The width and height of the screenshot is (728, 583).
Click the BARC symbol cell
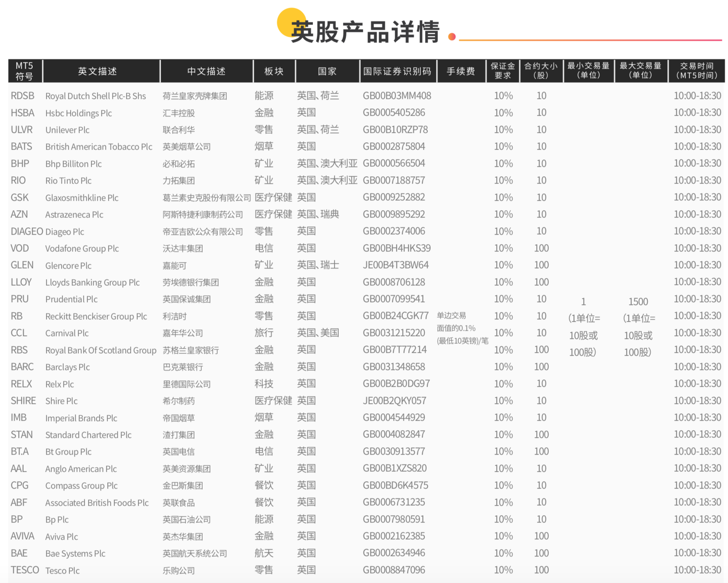click(22, 367)
